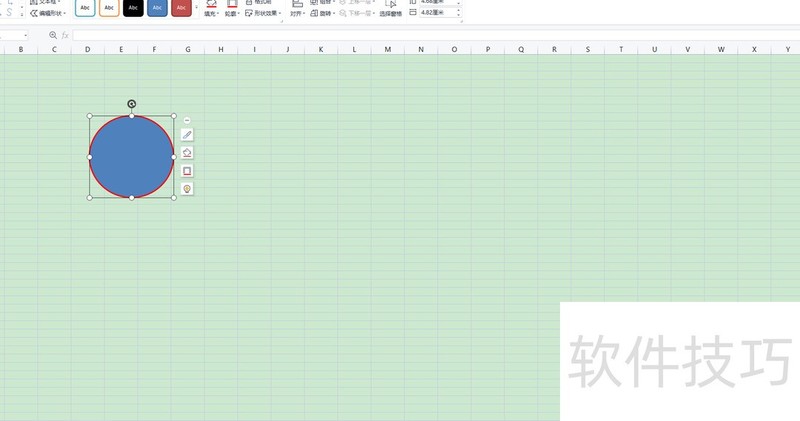The image size is (800, 421).
Task: Expand the 填充 fill dropdown arrow
Action: point(218,14)
